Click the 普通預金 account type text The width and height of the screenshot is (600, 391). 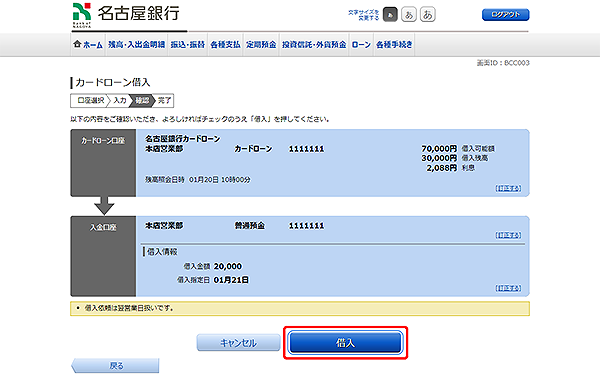249,226
